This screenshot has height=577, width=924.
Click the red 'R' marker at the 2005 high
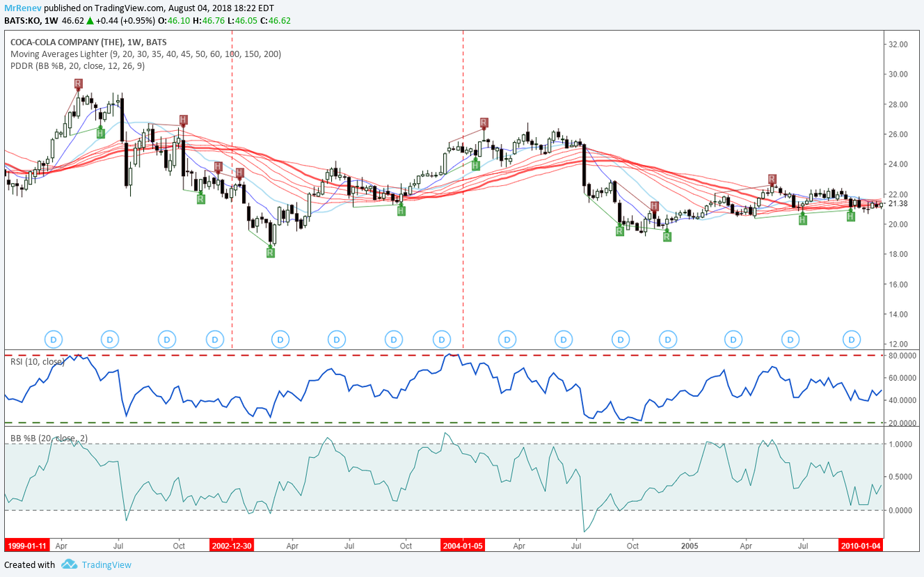coord(772,179)
